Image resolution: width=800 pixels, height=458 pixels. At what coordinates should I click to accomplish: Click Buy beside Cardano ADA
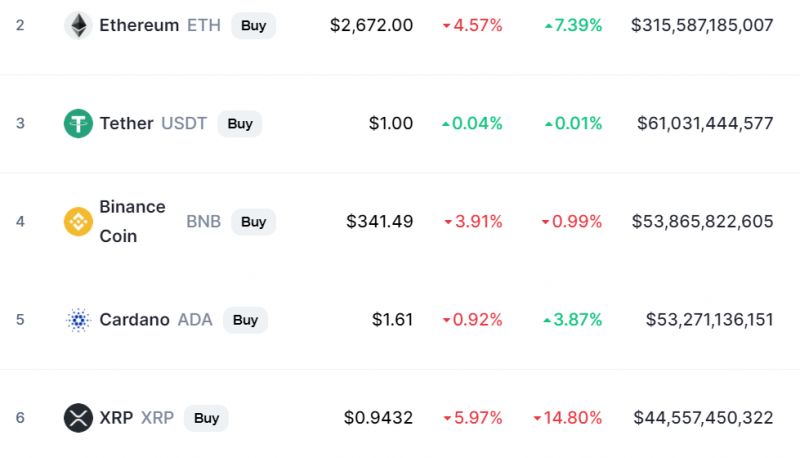(x=245, y=320)
